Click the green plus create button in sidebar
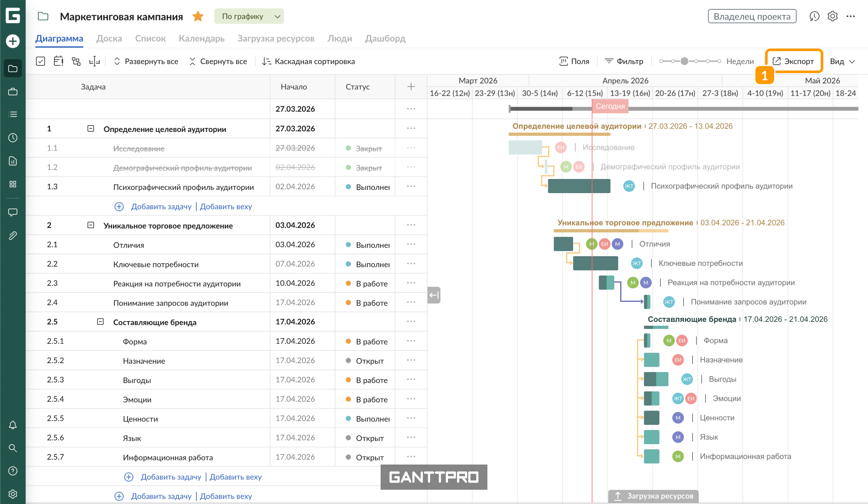 point(13,41)
